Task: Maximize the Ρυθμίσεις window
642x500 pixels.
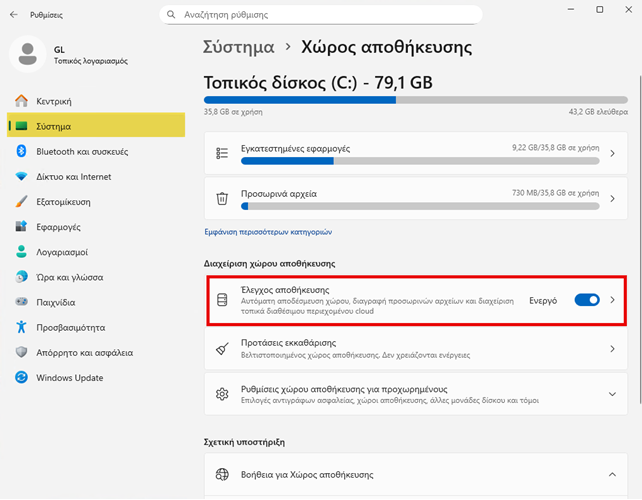Action: [600, 9]
